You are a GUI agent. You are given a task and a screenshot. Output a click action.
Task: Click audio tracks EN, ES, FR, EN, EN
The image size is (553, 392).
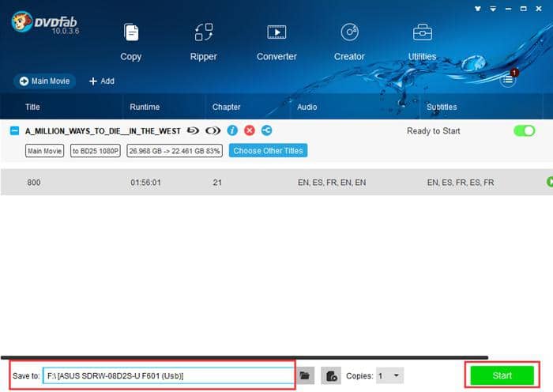point(332,183)
